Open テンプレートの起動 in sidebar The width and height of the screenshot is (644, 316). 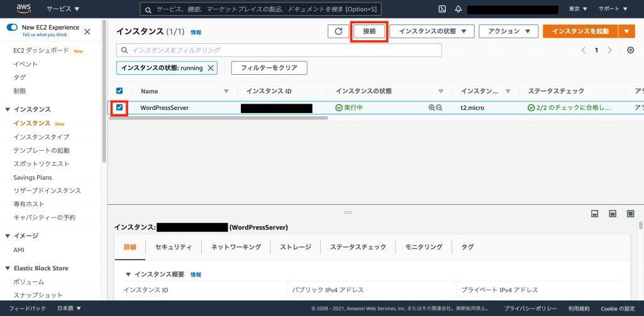[x=42, y=151]
